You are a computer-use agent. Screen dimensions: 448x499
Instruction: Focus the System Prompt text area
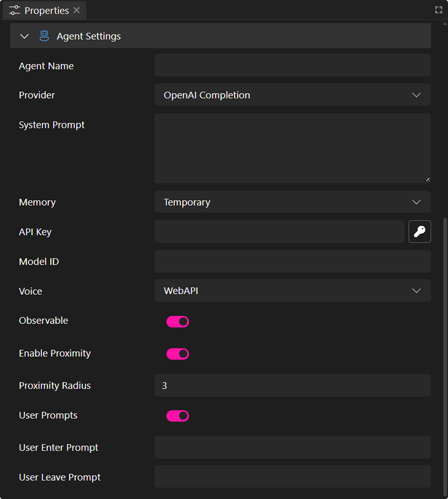coord(293,148)
